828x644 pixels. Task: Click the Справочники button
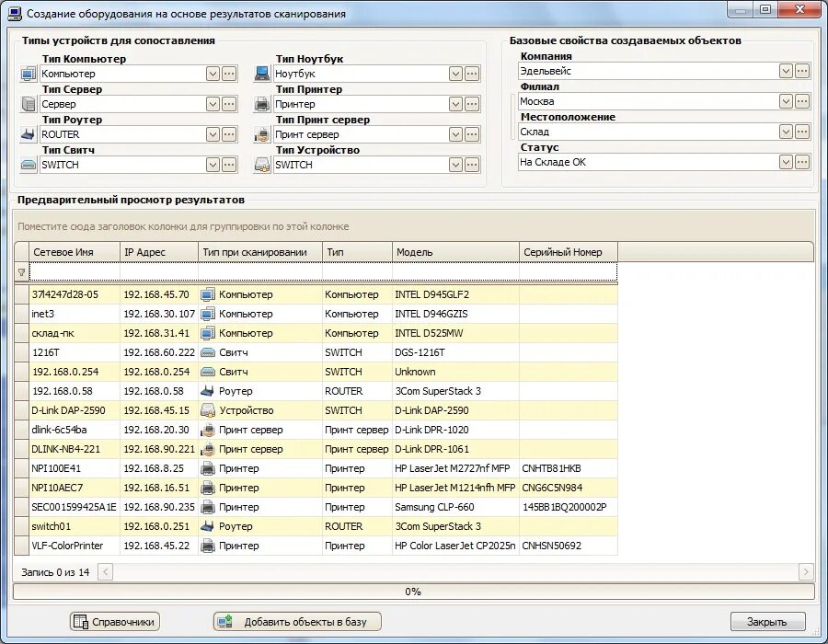(115, 622)
